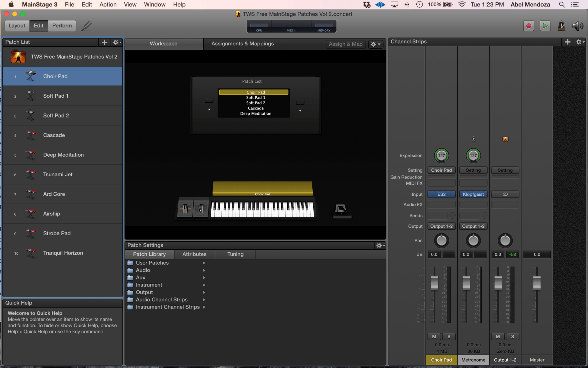Click the master mute speaker icon
Viewport: 588px width, 368px height.
578,26
